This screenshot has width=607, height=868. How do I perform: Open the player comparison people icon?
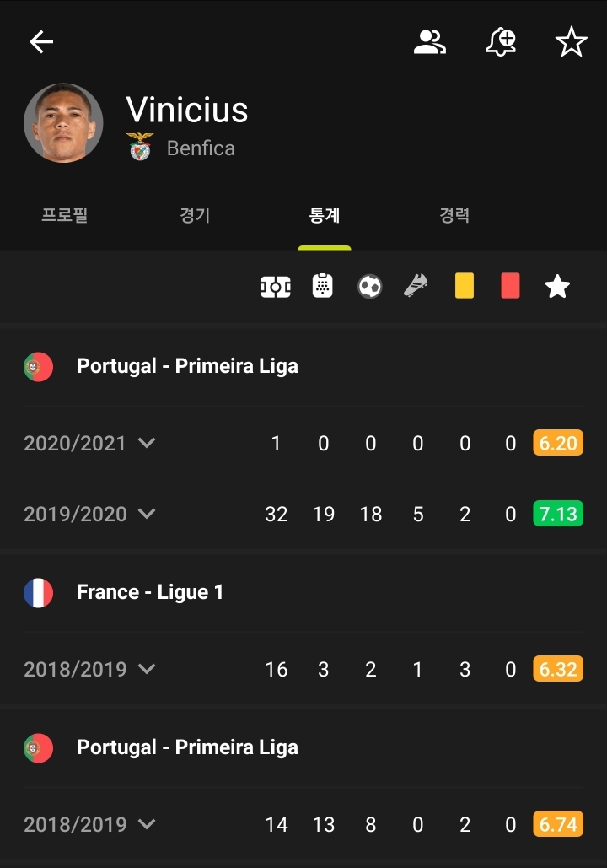point(429,42)
